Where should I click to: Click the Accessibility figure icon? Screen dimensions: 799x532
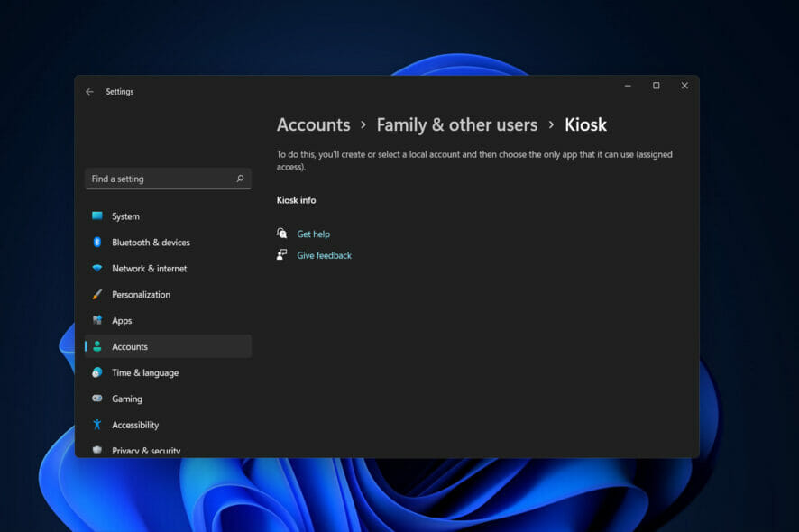tap(96, 425)
